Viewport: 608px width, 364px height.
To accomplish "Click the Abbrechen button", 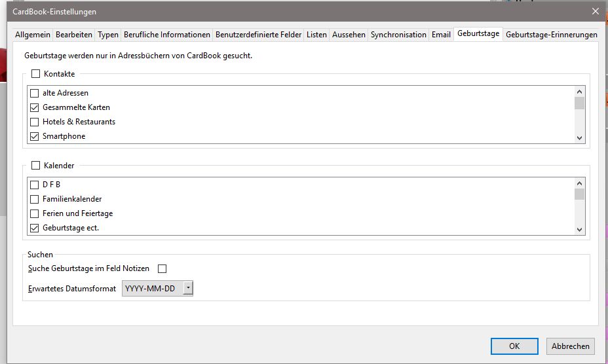I will [x=571, y=346].
